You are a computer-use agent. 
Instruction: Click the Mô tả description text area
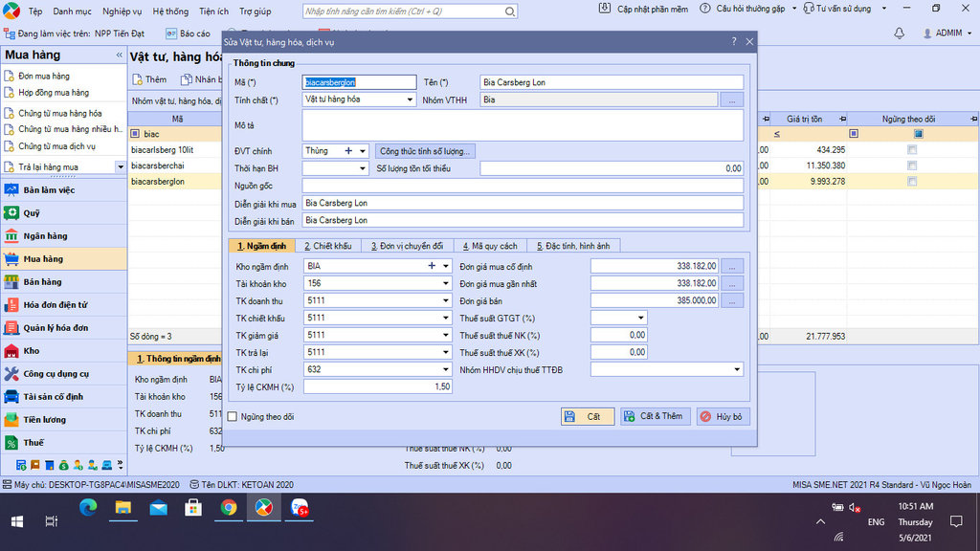(x=523, y=125)
